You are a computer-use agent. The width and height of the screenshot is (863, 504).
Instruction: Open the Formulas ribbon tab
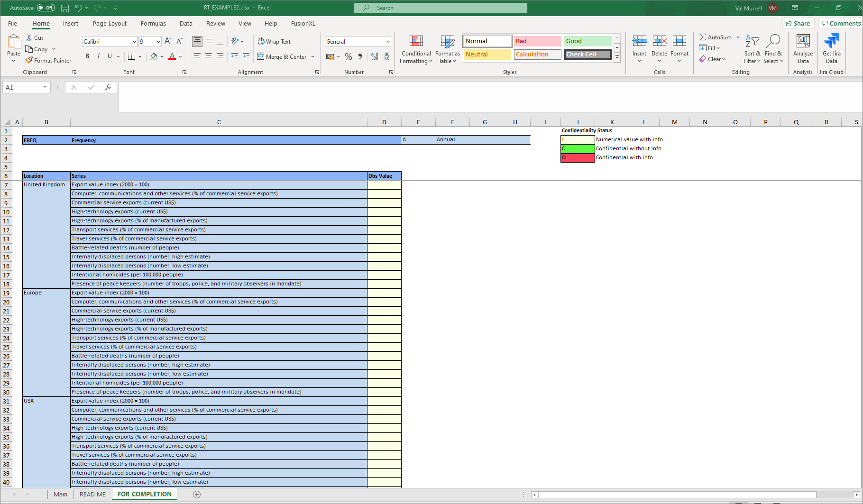153,24
